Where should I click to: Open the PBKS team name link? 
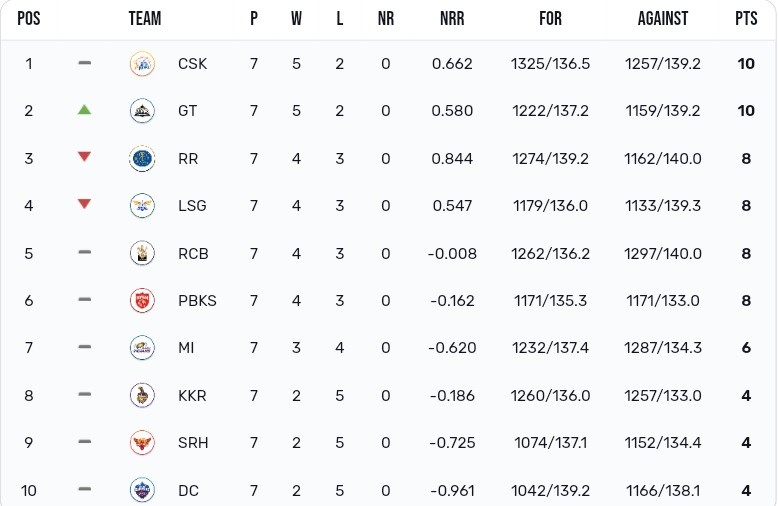tap(197, 300)
